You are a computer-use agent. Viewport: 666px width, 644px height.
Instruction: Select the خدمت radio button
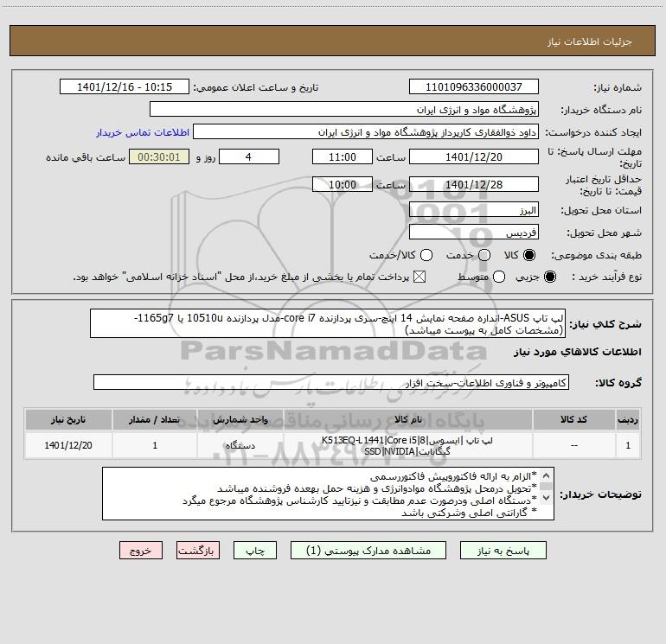click(484, 255)
